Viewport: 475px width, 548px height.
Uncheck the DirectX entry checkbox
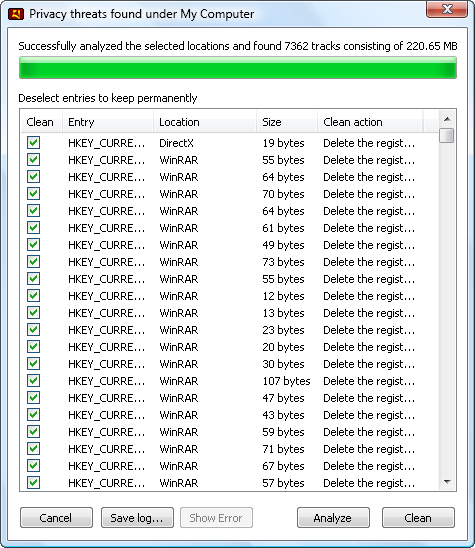pos(34,143)
